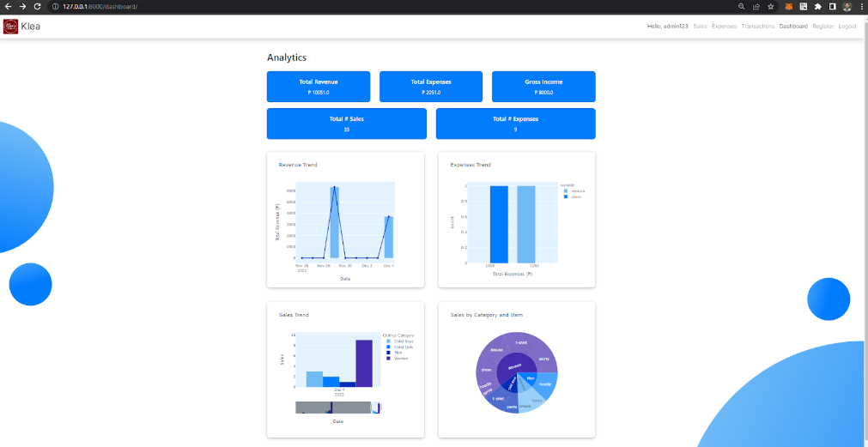The width and height of the screenshot is (868, 447).
Task: Click the grey Sales Trend range slider area
Action: pyautogui.click(x=333, y=408)
